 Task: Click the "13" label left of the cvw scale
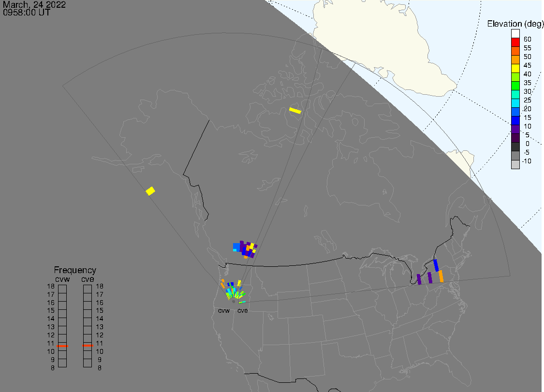click(x=51, y=327)
